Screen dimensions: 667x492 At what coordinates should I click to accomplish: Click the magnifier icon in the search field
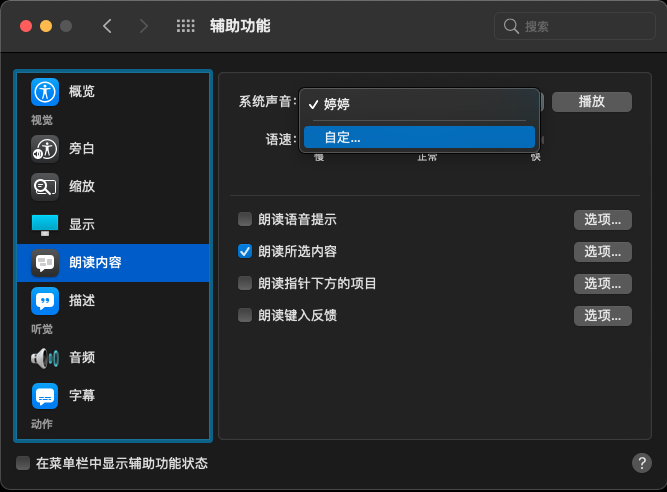click(511, 26)
